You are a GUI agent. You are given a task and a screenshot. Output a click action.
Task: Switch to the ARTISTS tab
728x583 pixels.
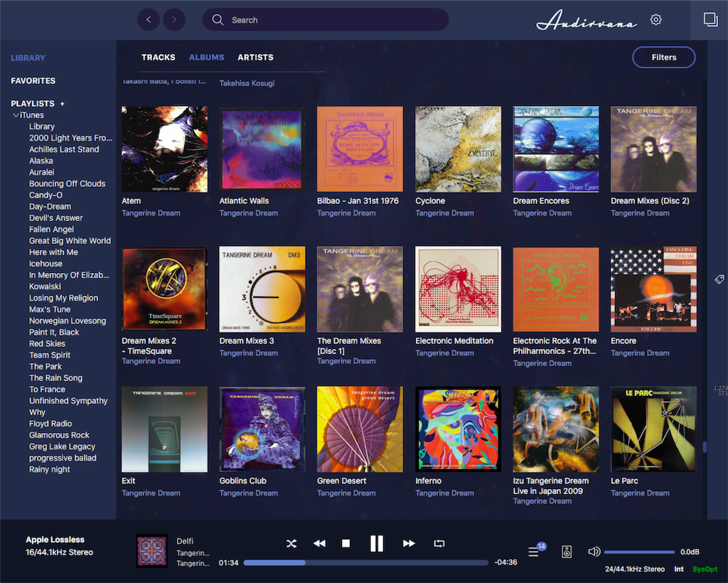coord(255,58)
